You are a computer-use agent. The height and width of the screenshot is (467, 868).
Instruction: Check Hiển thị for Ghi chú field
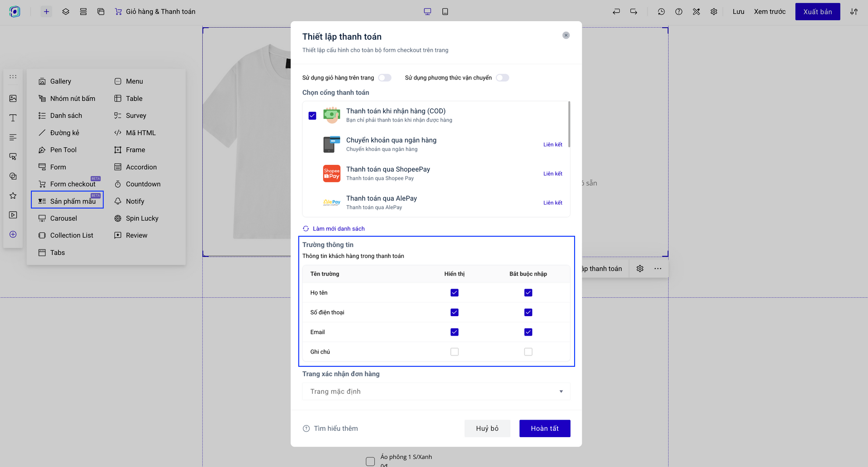(454, 352)
